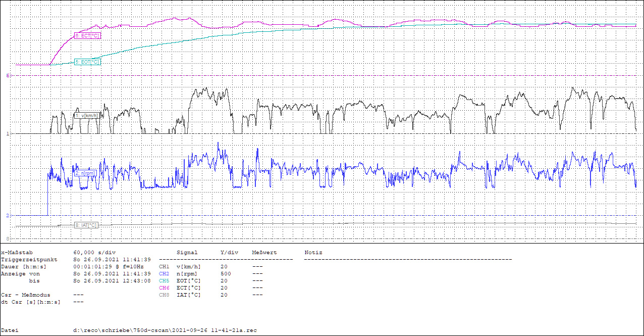Click the Notiz column header
This screenshot has width=644, height=336.
coord(313,252)
